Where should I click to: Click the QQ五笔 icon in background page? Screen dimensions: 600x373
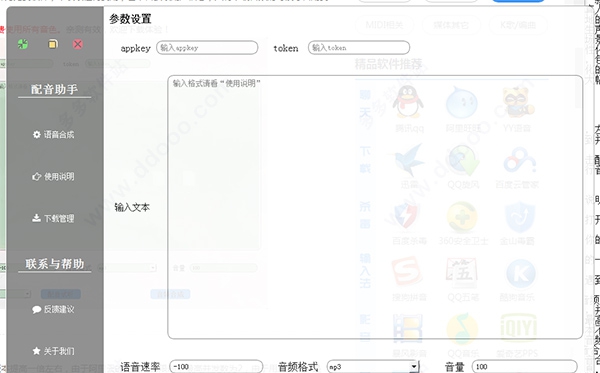click(462, 274)
